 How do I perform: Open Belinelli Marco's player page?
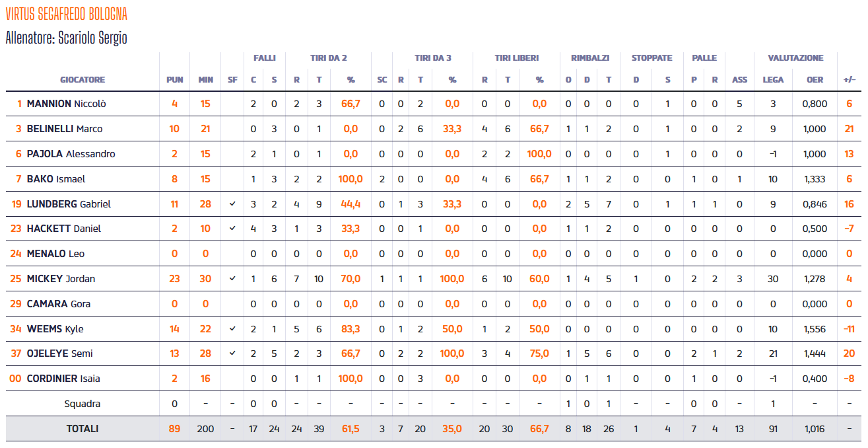(64, 129)
